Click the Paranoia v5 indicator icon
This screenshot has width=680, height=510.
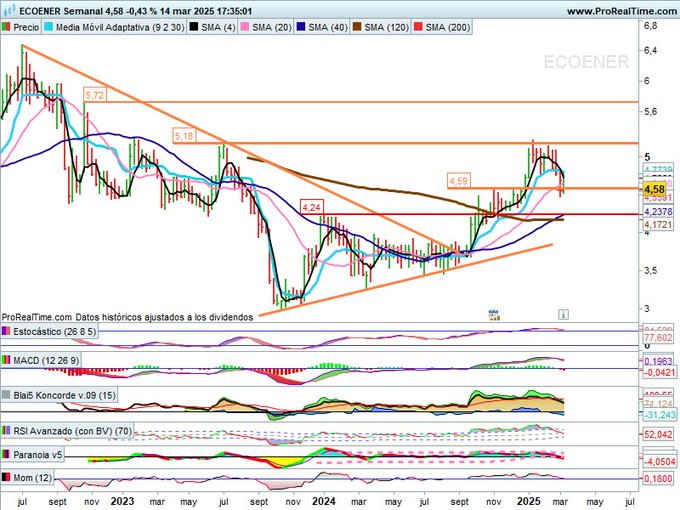(x=6, y=455)
